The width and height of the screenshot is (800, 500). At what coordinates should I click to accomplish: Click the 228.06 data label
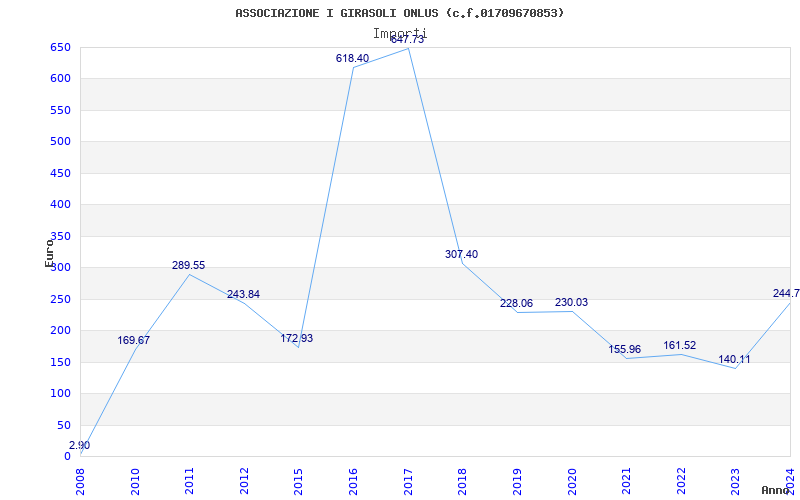pos(516,304)
